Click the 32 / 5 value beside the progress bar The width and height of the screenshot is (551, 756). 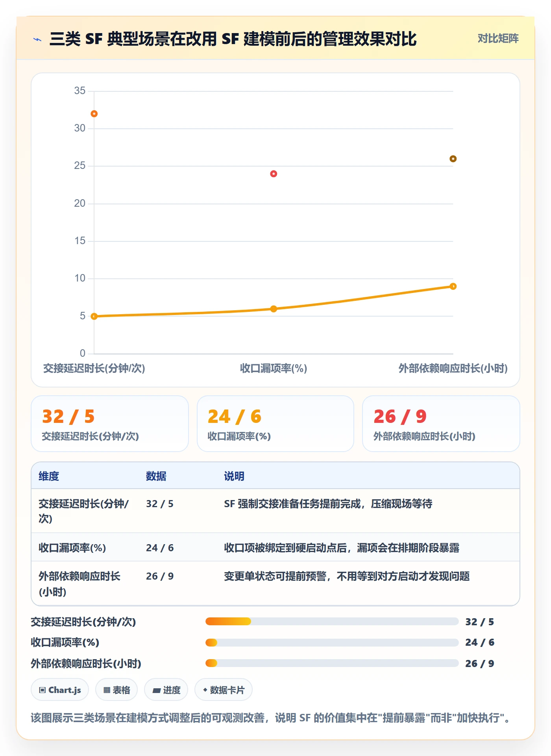(479, 622)
